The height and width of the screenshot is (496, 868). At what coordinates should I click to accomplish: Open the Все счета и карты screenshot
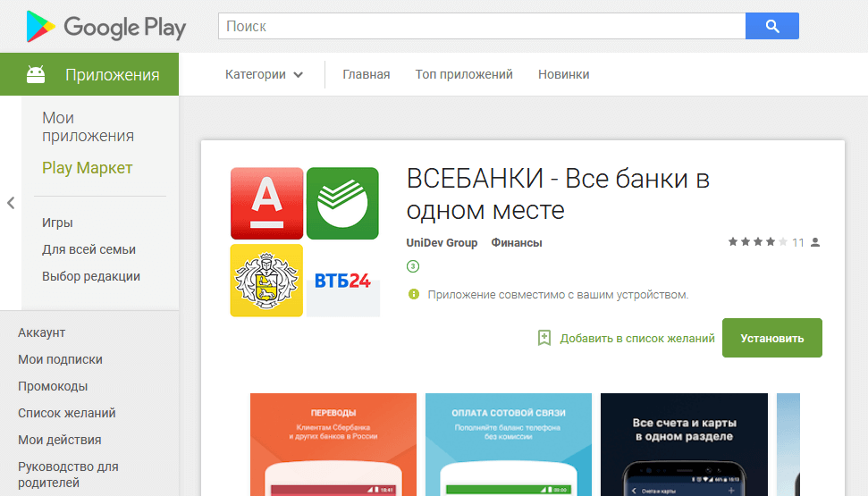click(684, 444)
